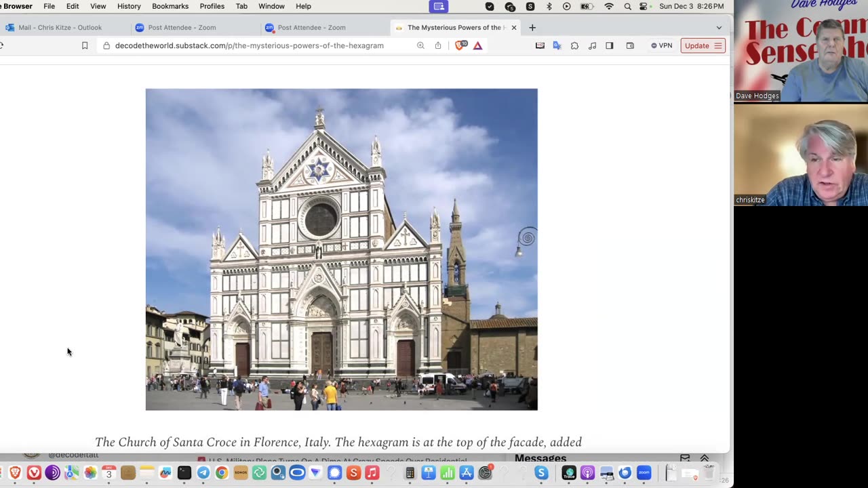Open the Edit menu
The height and width of the screenshot is (488, 868).
[73, 6]
